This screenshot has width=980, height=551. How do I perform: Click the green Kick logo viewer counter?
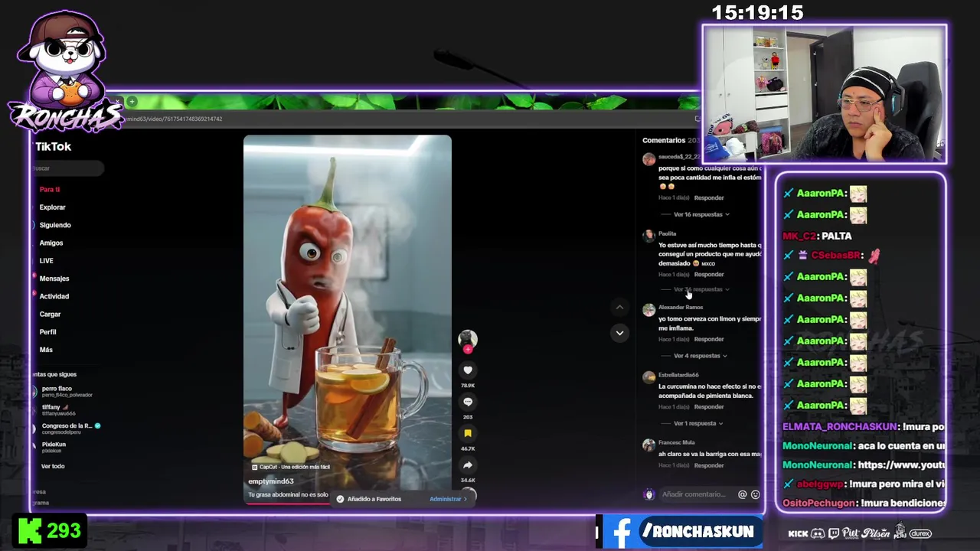[30, 530]
